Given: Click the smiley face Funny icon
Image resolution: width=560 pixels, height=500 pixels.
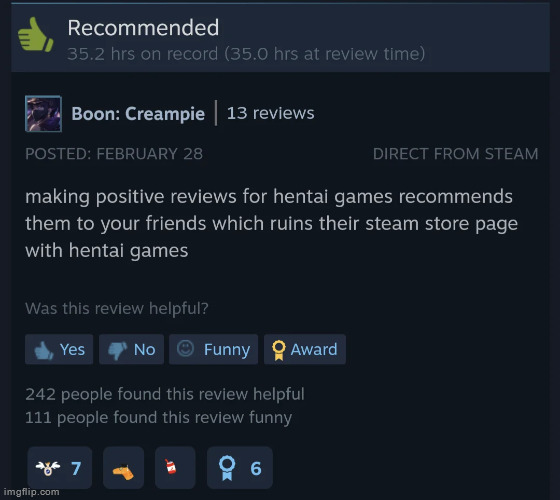Looking at the screenshot, I should pyautogui.click(x=185, y=348).
